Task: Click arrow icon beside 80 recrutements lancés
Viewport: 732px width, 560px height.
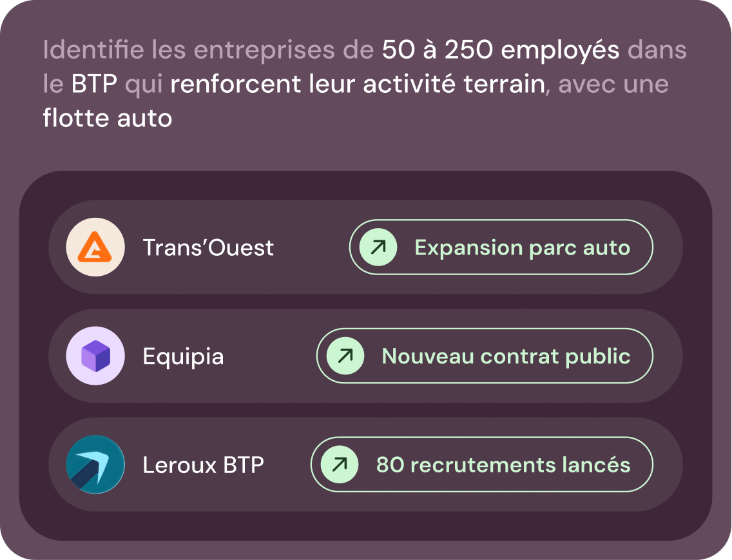Action: (340, 465)
